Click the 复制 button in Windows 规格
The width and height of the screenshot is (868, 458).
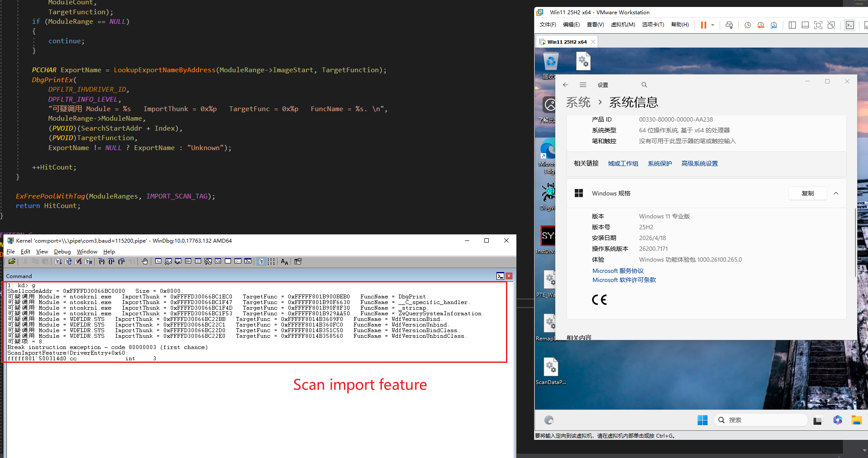(x=807, y=193)
